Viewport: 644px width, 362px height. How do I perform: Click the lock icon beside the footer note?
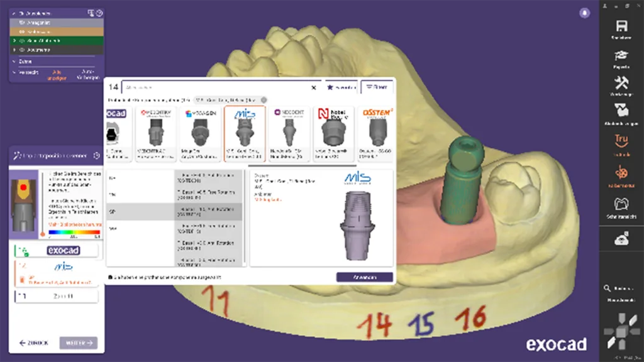pos(110,277)
